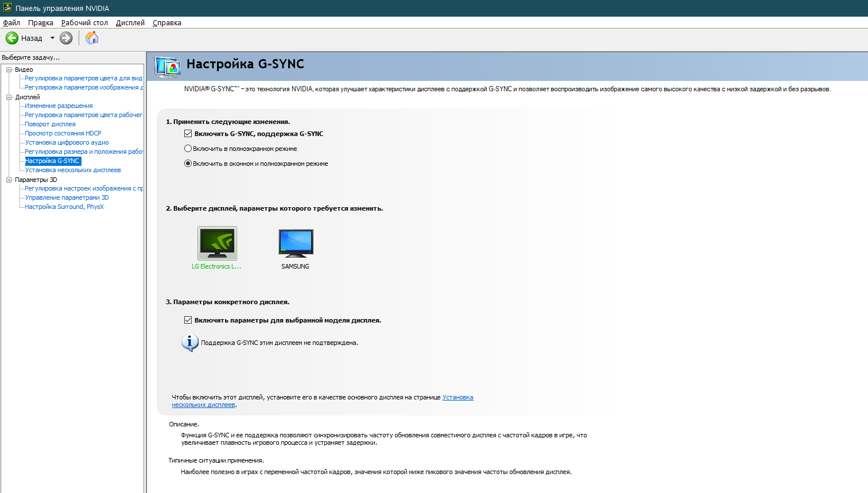Toggle checkbox for selected display model settings
Image resolution: width=868 pixels, height=493 pixels.
188,320
